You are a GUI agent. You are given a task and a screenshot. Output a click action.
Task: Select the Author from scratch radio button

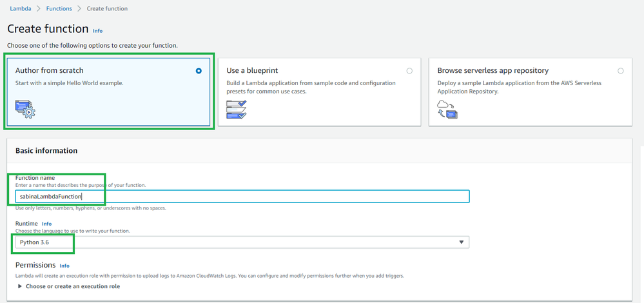click(199, 71)
